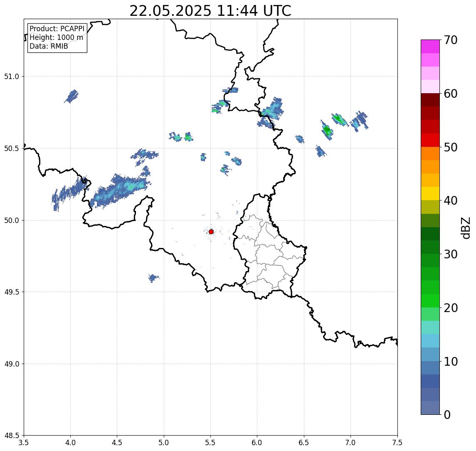
Task: Click the colorbar label '10'
Action: [451, 362]
